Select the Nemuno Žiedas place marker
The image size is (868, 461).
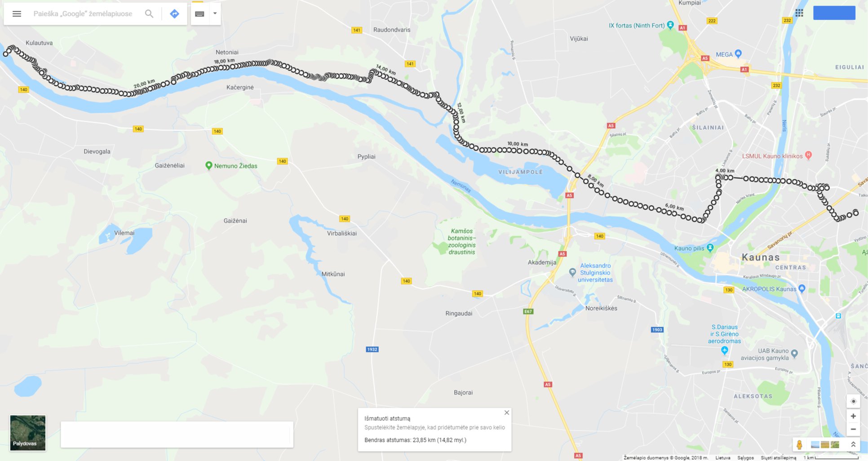point(208,165)
